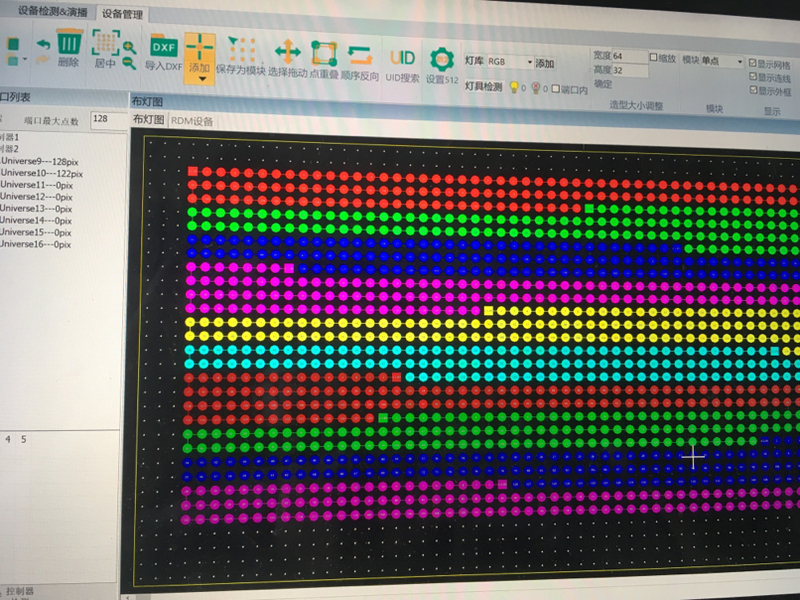Click the 灯具检测 button

click(484, 86)
